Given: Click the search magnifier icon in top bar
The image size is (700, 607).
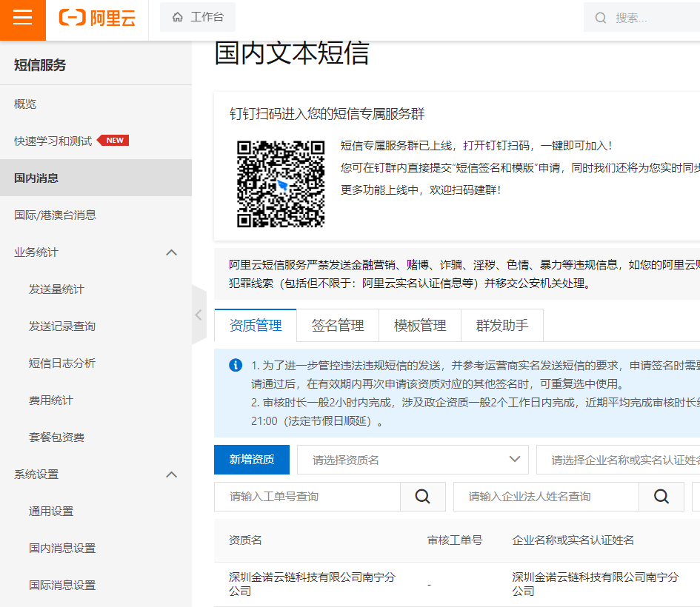Looking at the screenshot, I should pos(601,18).
